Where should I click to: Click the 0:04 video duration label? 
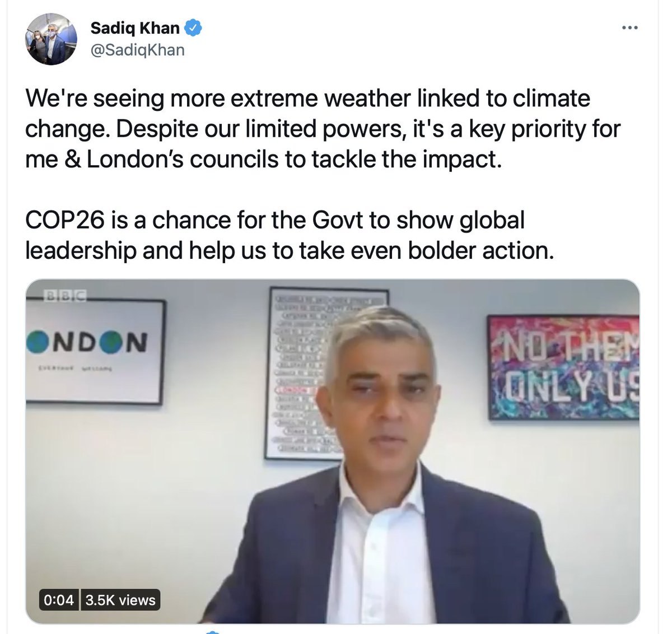click(x=59, y=600)
